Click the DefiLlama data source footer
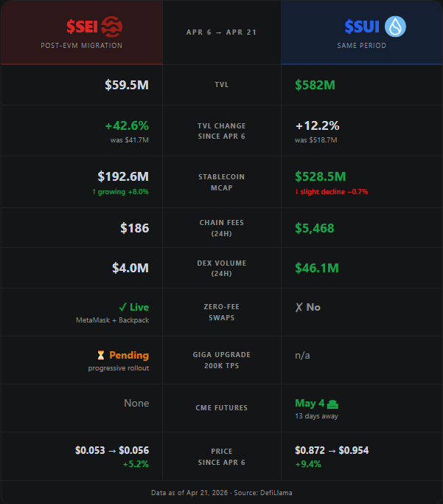Viewport: 443px width, 504px height. pyautogui.click(x=221, y=493)
